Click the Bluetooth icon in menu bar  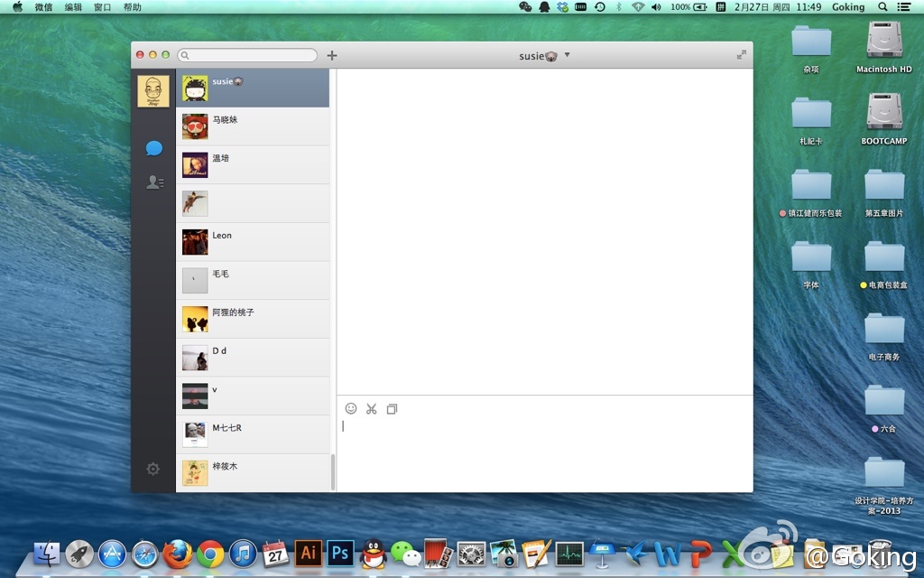[619, 7]
